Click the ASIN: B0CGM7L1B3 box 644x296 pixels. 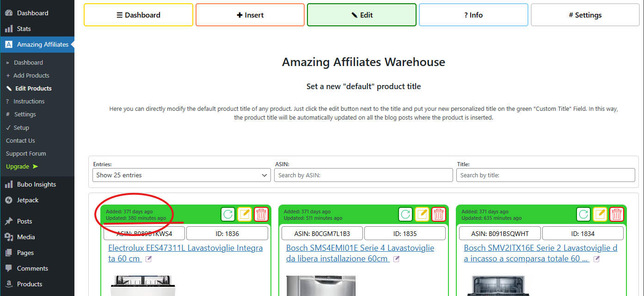click(322, 233)
